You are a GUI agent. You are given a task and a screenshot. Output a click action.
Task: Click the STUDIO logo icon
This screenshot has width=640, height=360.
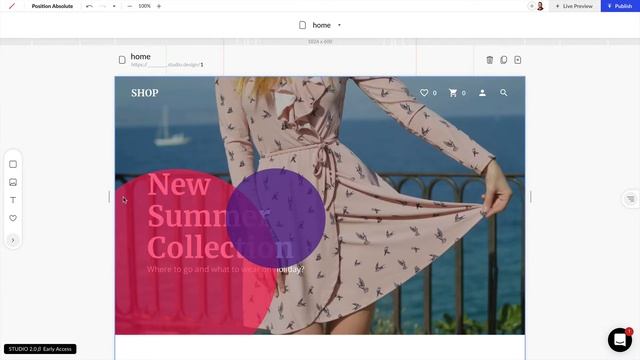point(12,6)
